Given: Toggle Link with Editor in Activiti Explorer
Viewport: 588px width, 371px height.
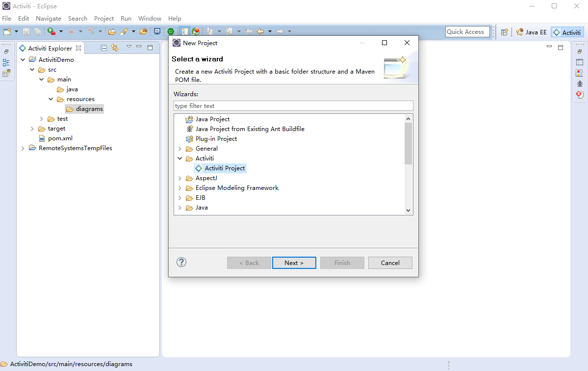Looking at the screenshot, I should (115, 48).
